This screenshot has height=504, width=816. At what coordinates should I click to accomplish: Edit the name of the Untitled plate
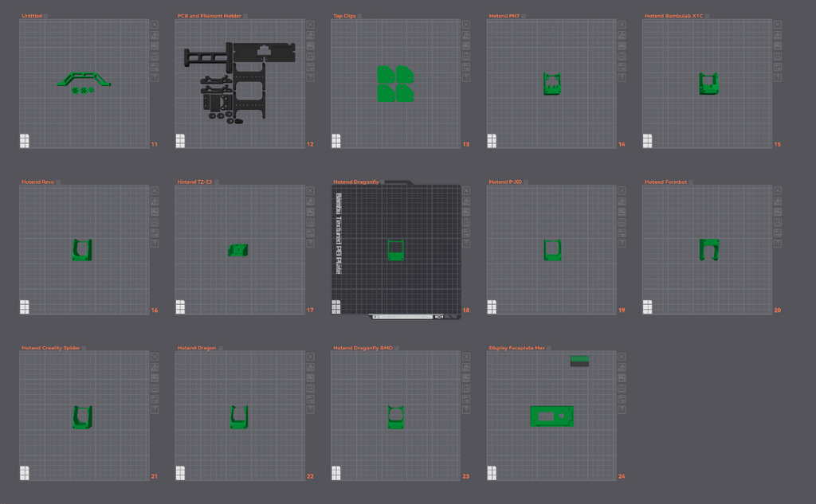coord(45,16)
